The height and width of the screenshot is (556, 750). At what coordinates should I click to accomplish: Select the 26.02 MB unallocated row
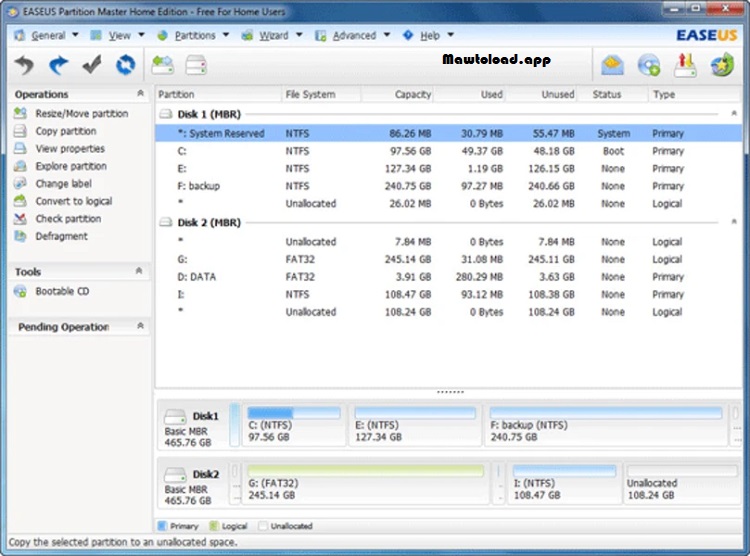(x=448, y=203)
